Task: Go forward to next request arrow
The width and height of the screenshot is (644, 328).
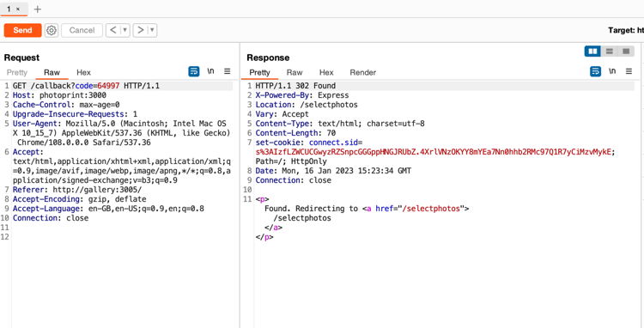Action: click(x=141, y=30)
